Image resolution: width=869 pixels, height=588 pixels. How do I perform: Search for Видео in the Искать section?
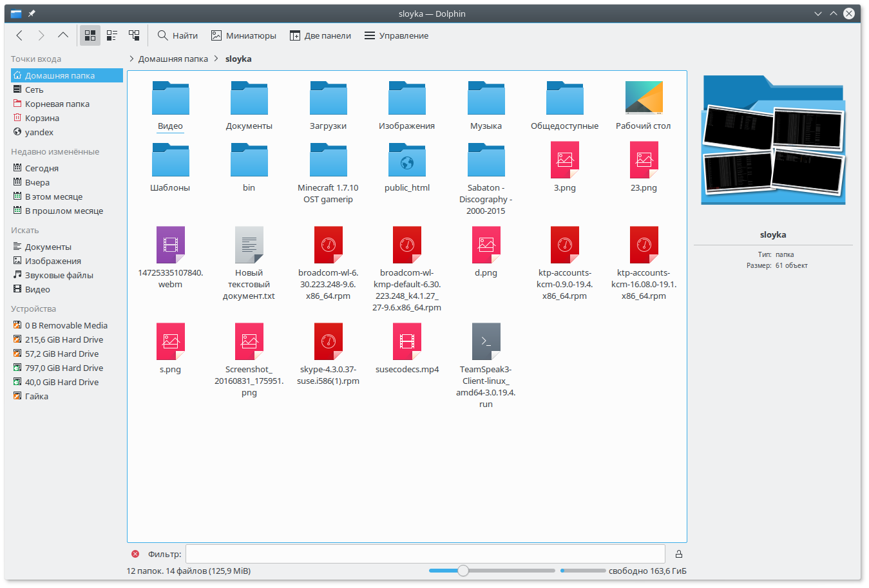coord(67,289)
